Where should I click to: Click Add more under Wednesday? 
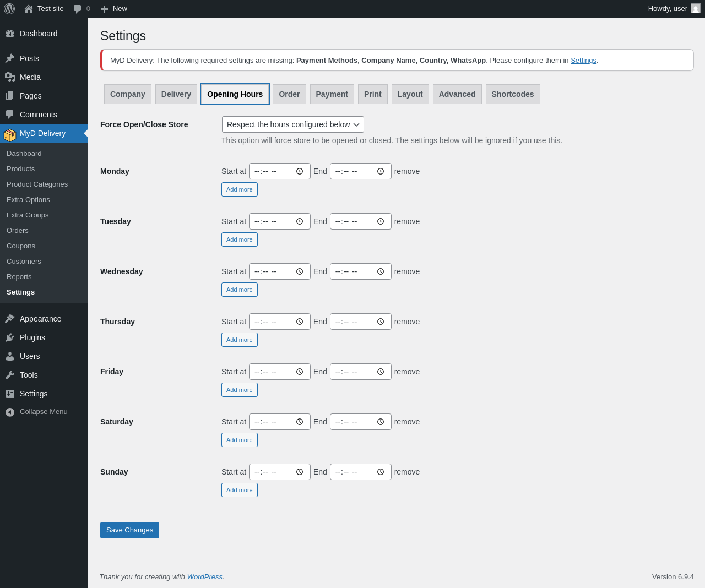click(x=240, y=290)
